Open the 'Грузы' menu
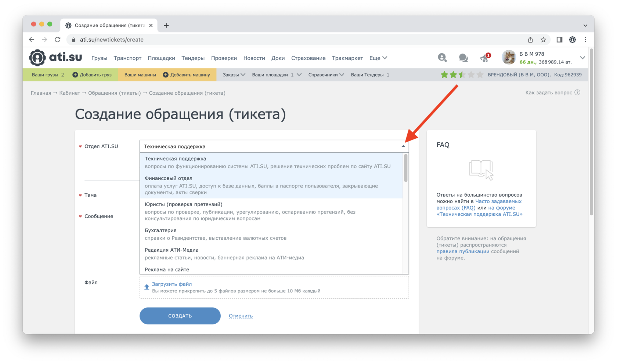This screenshot has width=617, height=364. coord(99,58)
